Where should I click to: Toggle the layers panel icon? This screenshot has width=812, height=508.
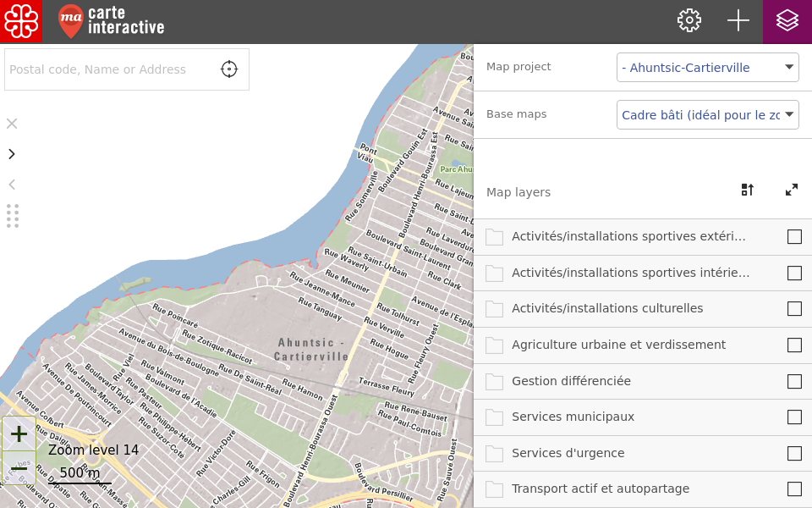(787, 21)
